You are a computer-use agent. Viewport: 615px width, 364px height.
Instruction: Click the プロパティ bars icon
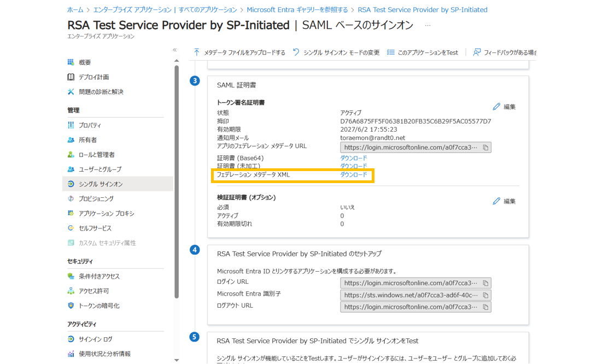coord(71,125)
